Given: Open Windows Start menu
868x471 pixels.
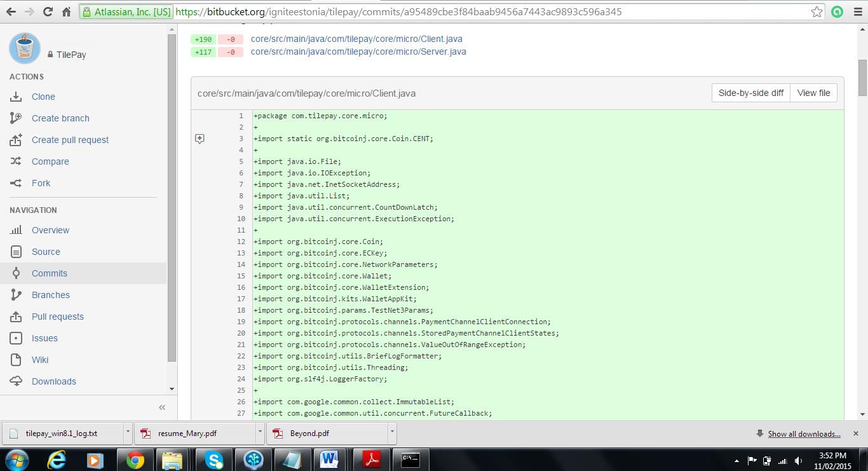Looking at the screenshot, I should click(16, 459).
